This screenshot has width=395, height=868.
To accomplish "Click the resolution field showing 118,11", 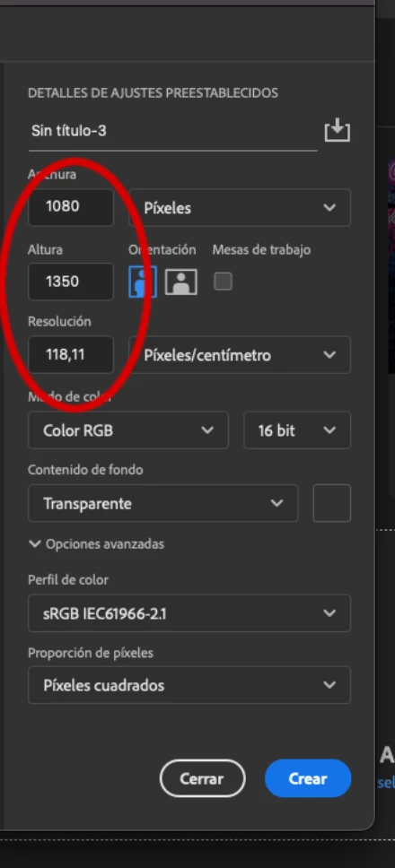I will 71,354.
